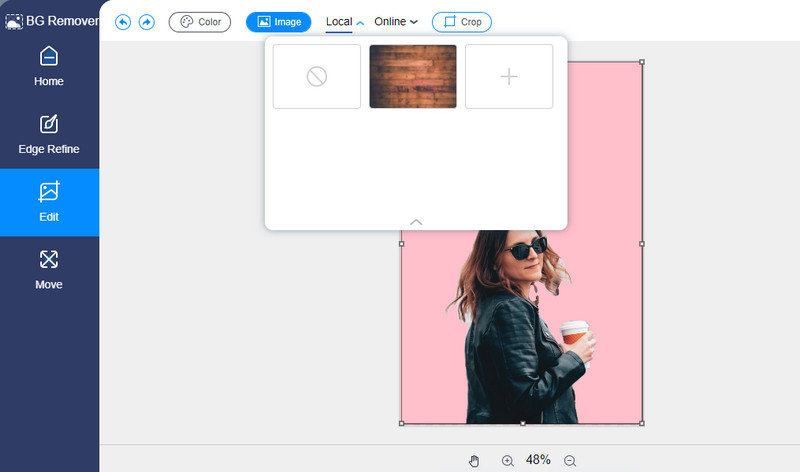Collapse the image panel with bottom chevron
Viewport: 800px width, 472px height.
[416, 222]
